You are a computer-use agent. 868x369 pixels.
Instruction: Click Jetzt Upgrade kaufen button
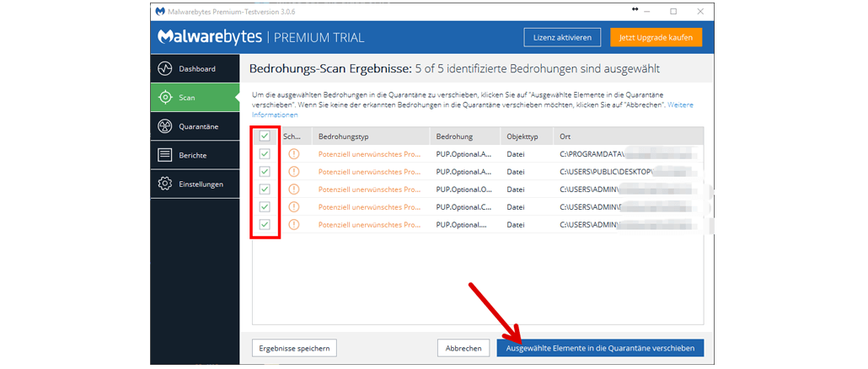pyautogui.click(x=656, y=38)
